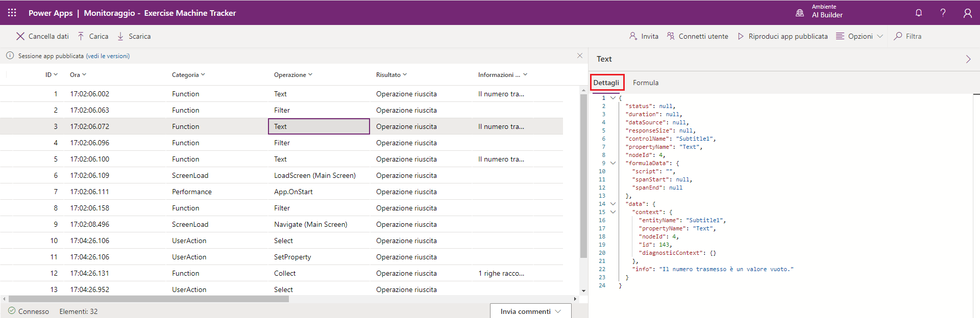The height and width of the screenshot is (318, 980).
Task: Click Cancella dati to clear data
Action: coord(42,36)
